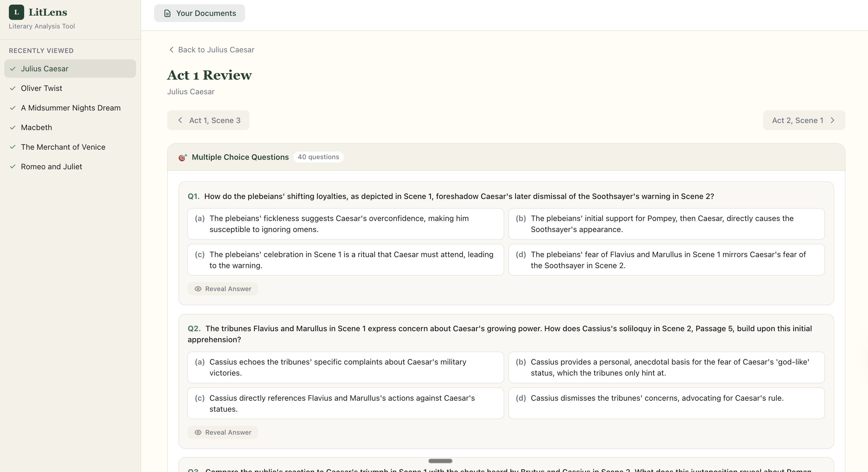Click the checkmark icon beside Oliver Twist
Screen dimensions: 868x472
click(x=13, y=88)
